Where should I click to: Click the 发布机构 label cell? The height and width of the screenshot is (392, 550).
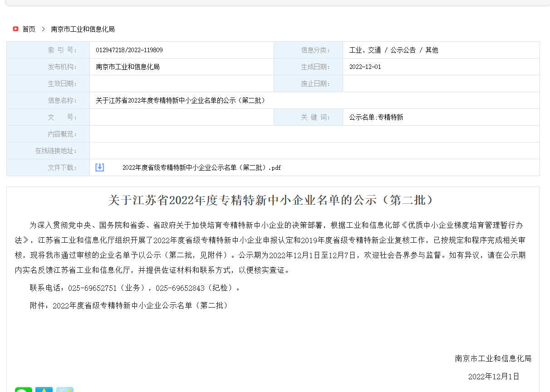48,67
